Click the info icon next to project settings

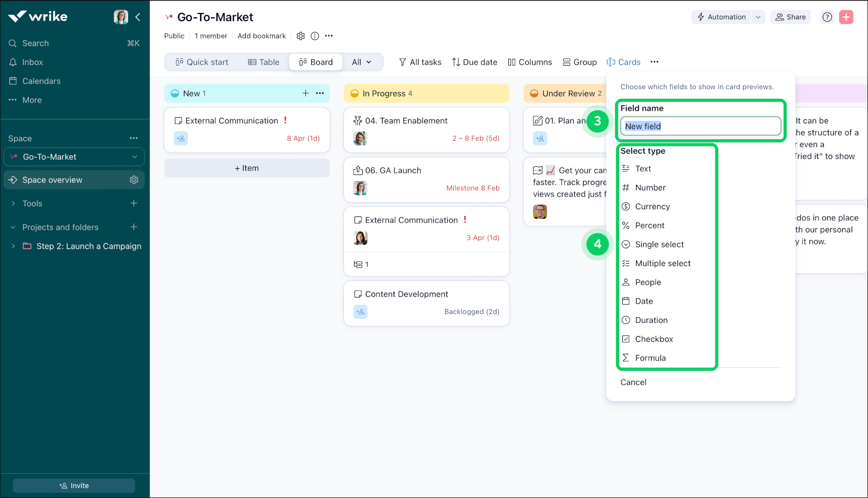[315, 36]
